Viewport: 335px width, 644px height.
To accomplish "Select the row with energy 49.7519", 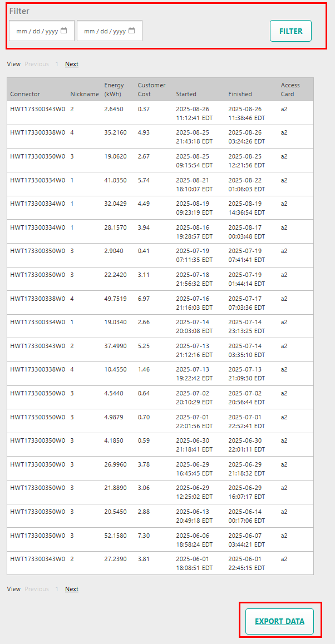I will tap(160, 303).
